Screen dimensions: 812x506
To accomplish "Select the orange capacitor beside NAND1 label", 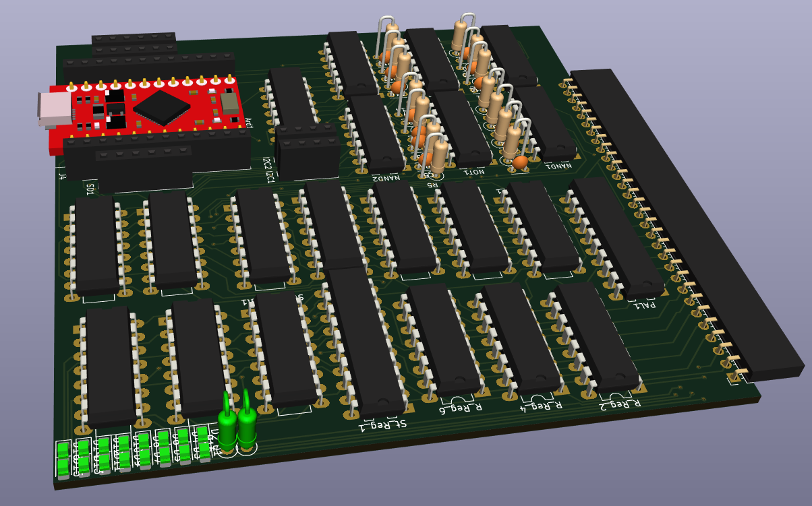I will [x=520, y=162].
